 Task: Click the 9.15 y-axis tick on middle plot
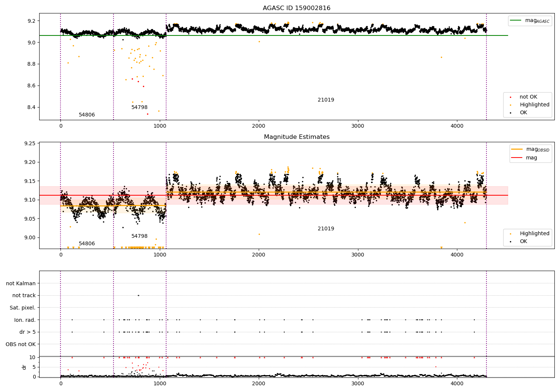tap(29, 181)
